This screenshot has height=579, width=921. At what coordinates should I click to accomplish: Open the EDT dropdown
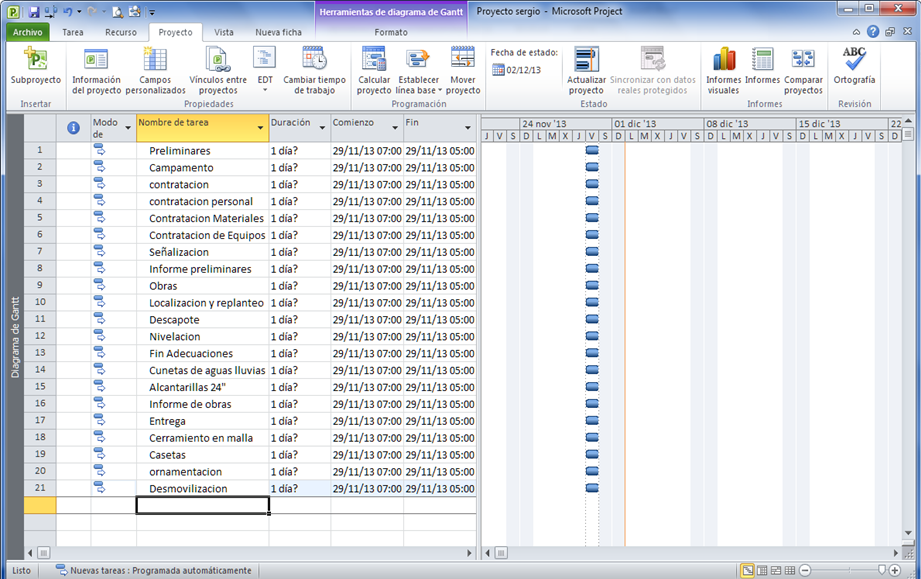point(265,70)
